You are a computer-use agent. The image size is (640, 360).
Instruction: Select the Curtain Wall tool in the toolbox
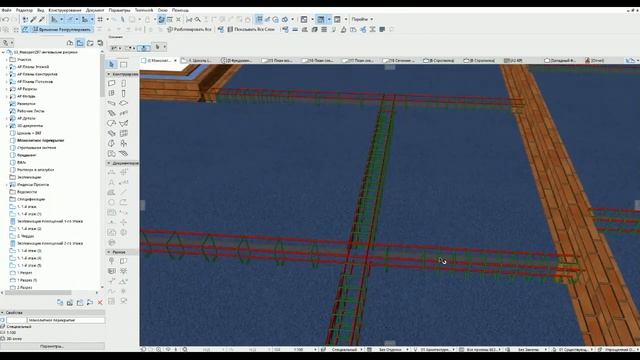pyautogui.click(x=124, y=133)
